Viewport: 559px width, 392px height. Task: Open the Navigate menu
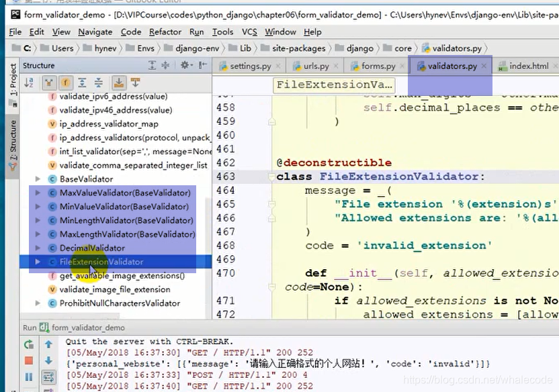[95, 32]
